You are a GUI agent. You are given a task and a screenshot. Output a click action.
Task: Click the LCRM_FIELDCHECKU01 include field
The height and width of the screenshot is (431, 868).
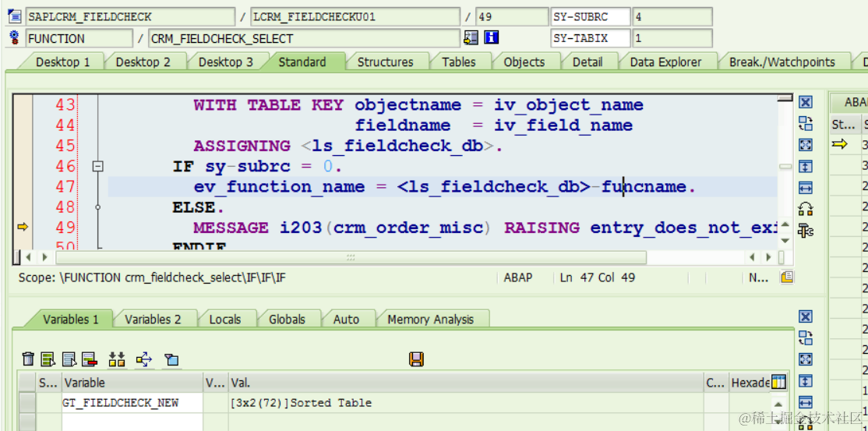[x=355, y=16]
